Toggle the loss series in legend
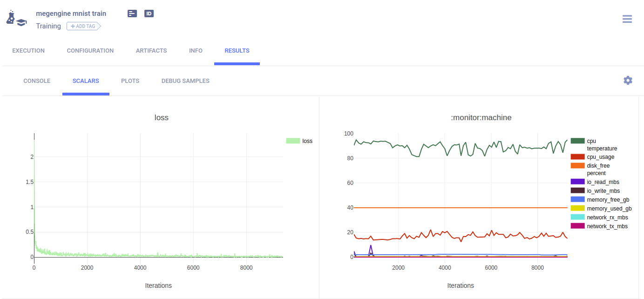 [299, 141]
